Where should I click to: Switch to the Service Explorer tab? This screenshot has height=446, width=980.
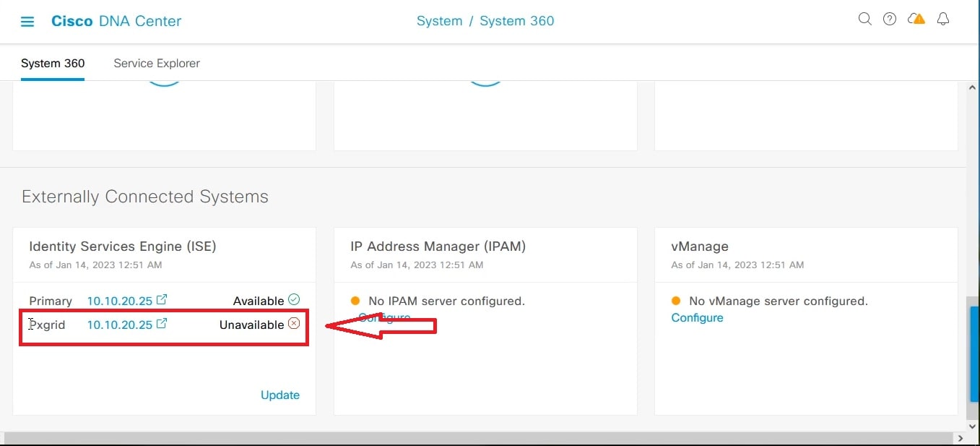pos(157,63)
